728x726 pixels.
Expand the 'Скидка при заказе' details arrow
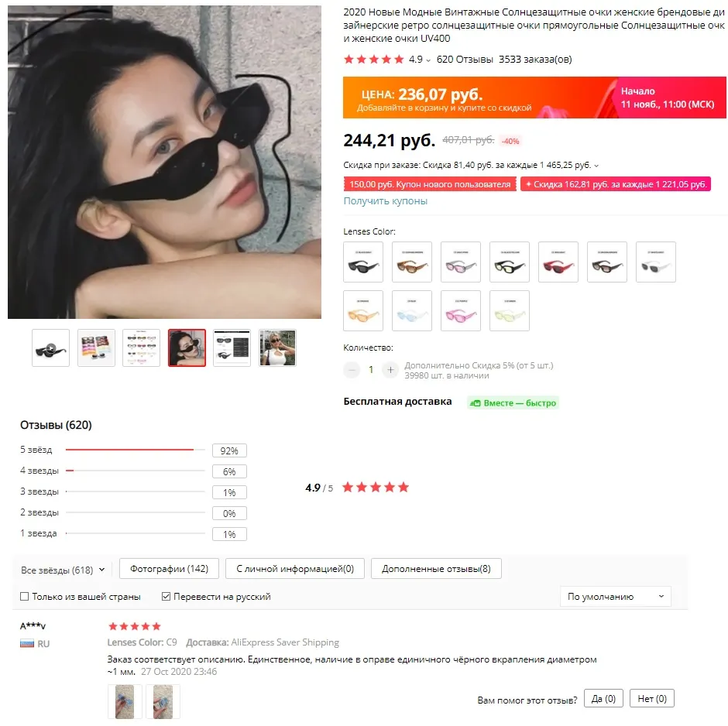[596, 166]
